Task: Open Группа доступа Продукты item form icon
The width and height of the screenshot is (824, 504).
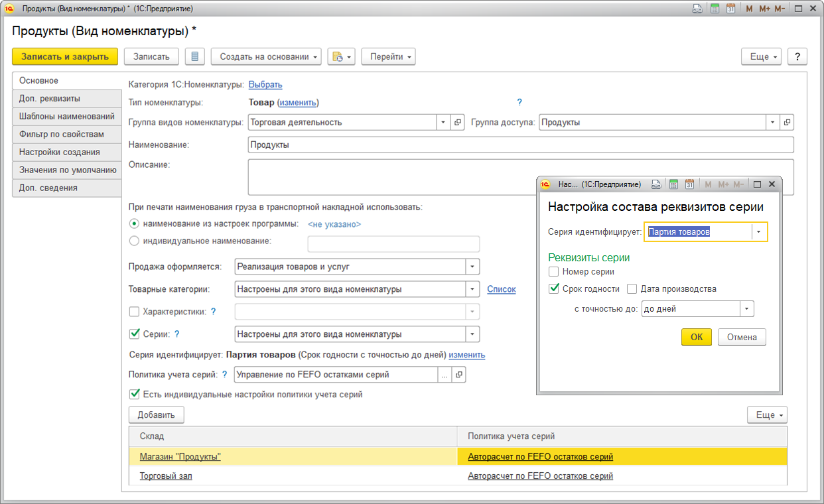Action: [x=788, y=123]
